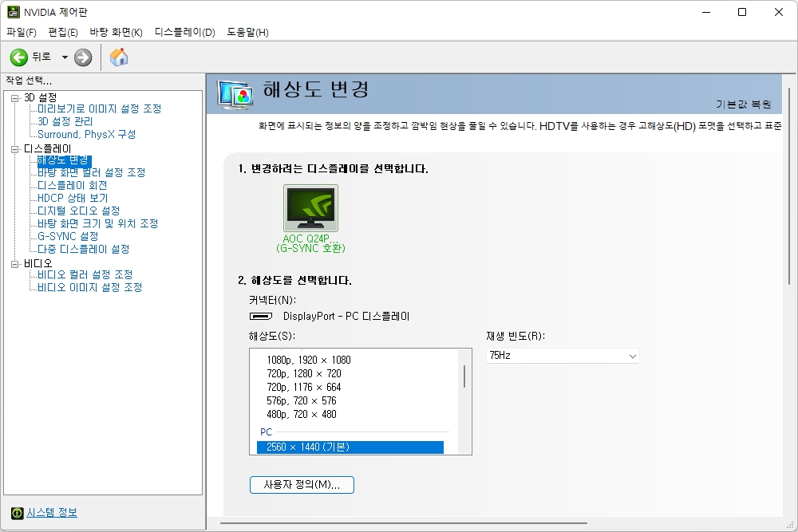Click the 시스템 정보 link
798x532 pixels.
point(52,513)
